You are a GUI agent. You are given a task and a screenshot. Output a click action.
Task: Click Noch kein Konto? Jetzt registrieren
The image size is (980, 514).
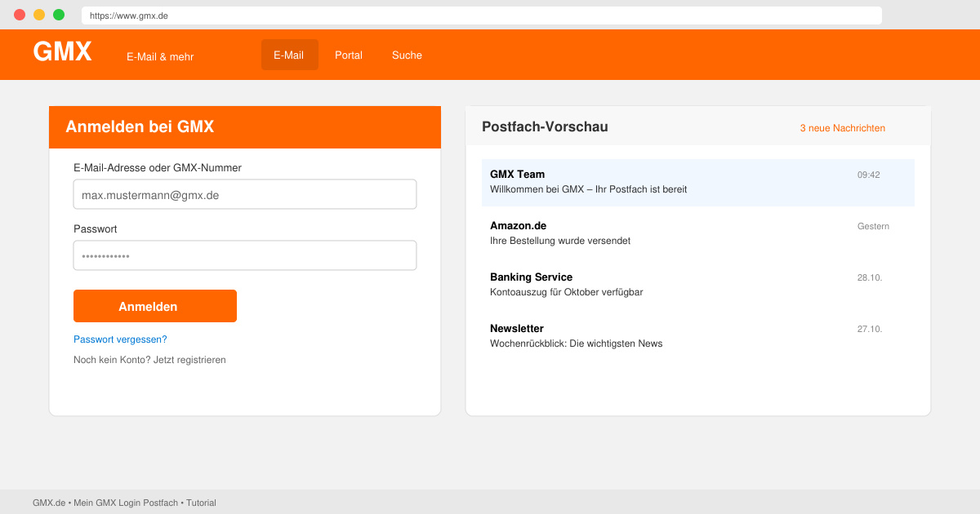(149, 360)
